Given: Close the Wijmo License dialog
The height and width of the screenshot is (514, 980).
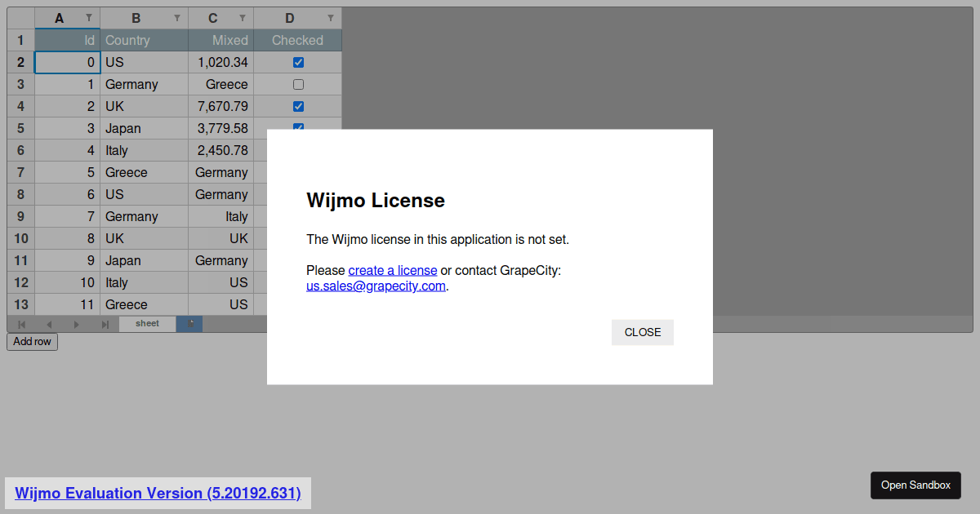Looking at the screenshot, I should tap(642, 332).
